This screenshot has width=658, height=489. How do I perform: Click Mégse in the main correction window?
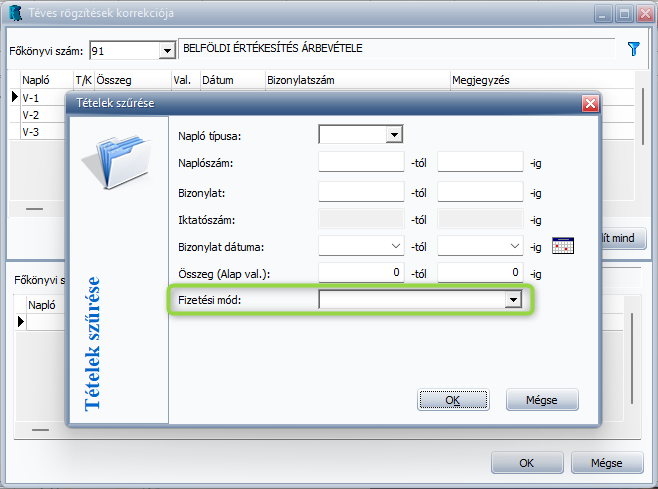[x=607, y=463]
